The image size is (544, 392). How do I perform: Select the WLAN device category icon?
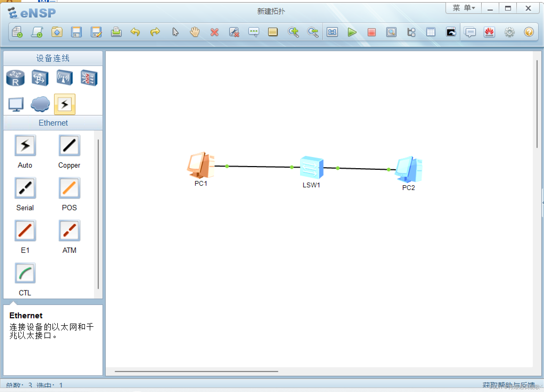click(64, 78)
